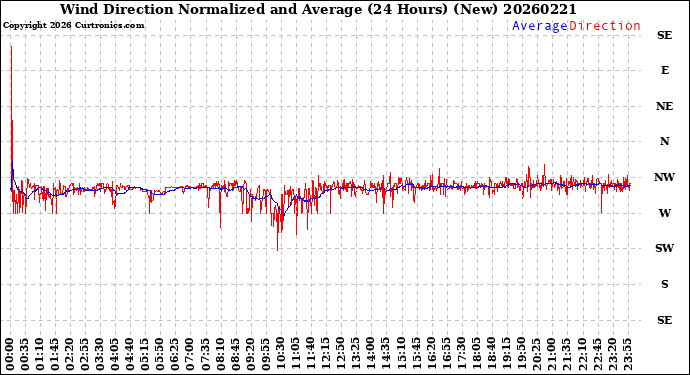Click the 14:00 time label
690x375 pixels.
tap(371, 355)
